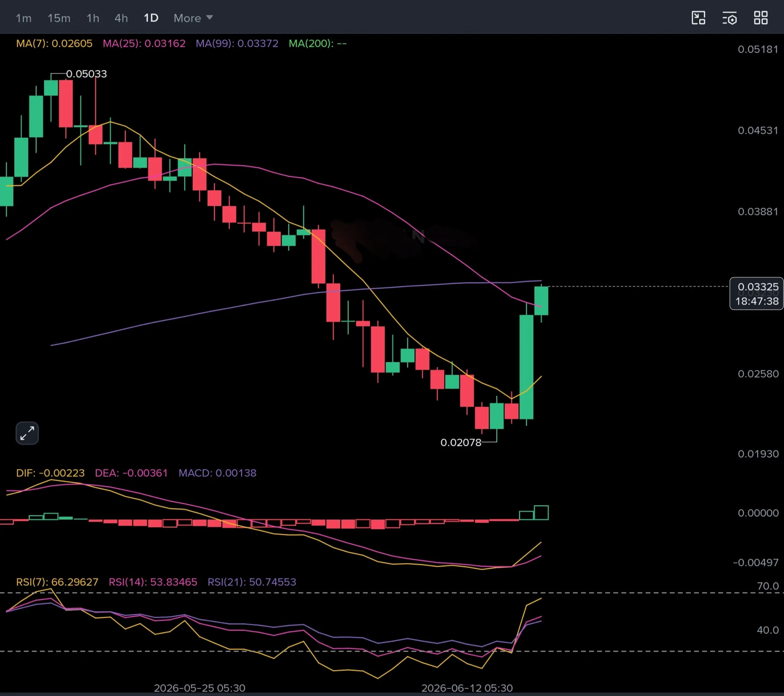
Task: Open the drawing tools icon
Action: click(698, 18)
